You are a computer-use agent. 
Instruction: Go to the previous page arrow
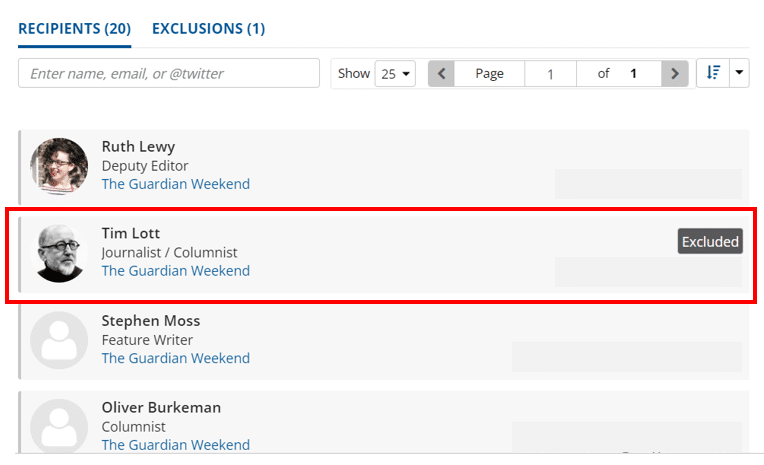tap(441, 73)
